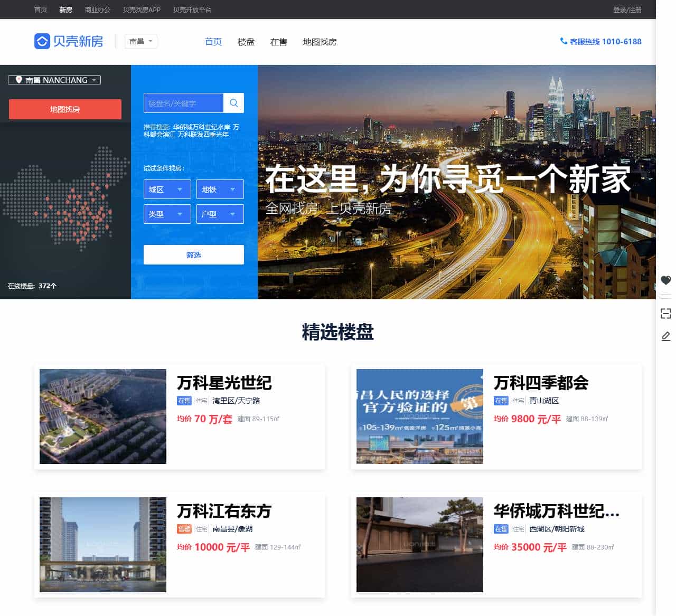
Task: Click the white 筛选 button
Action: click(x=194, y=255)
